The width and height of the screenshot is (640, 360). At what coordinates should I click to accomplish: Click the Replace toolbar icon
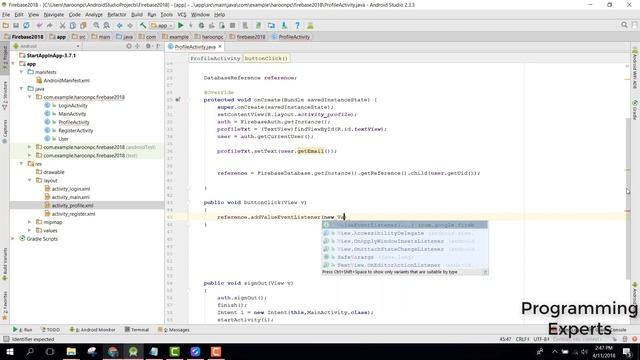click(107, 25)
